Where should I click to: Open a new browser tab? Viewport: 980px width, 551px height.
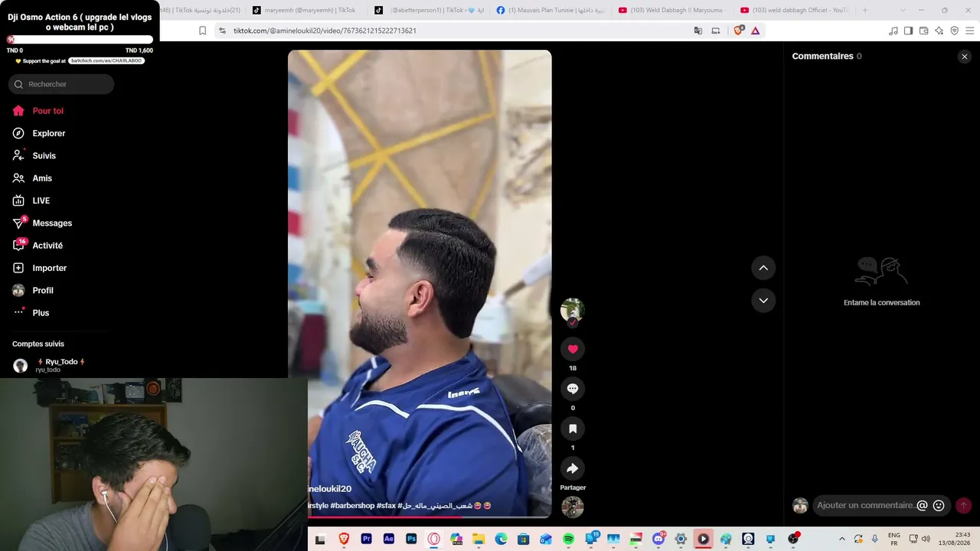[865, 10]
